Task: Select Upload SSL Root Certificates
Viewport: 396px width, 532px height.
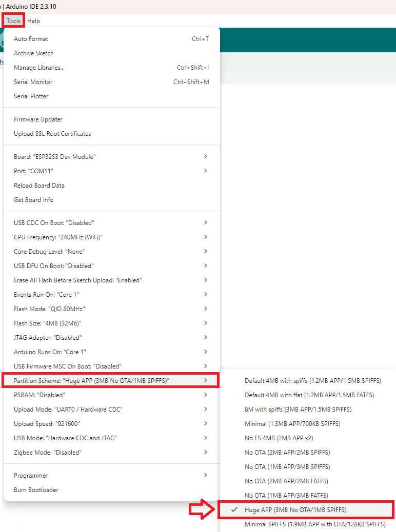Action: coord(111,134)
